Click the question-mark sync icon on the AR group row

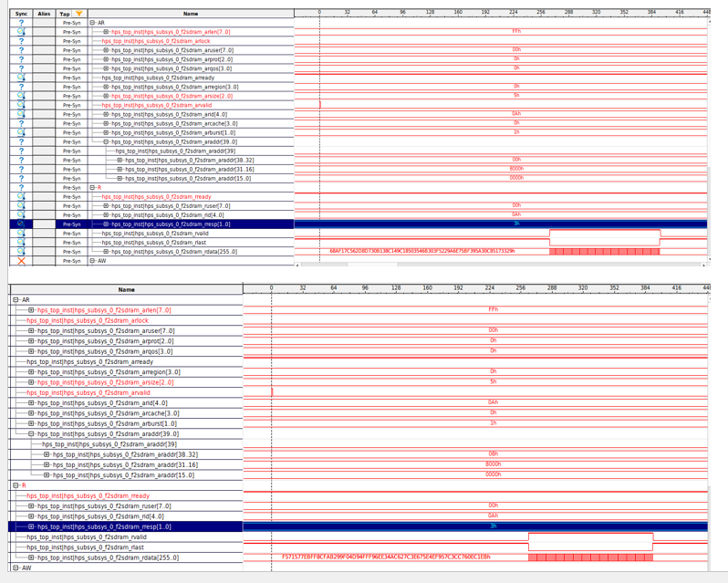tap(21, 23)
